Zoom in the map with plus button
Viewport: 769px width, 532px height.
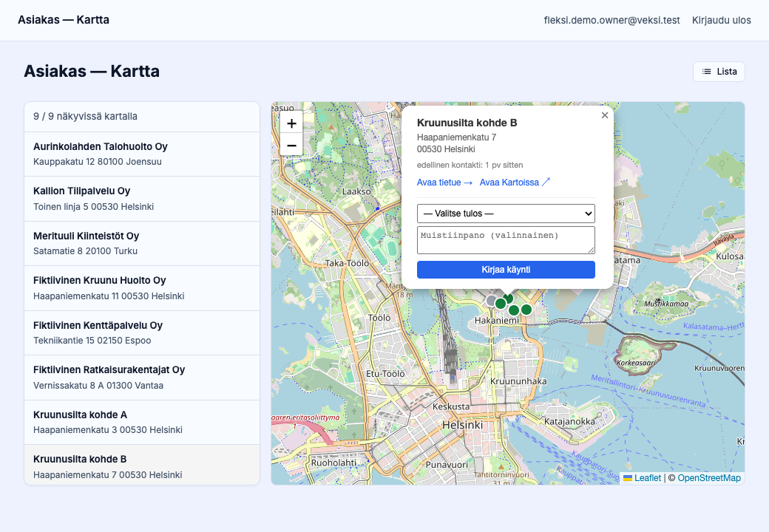point(291,123)
